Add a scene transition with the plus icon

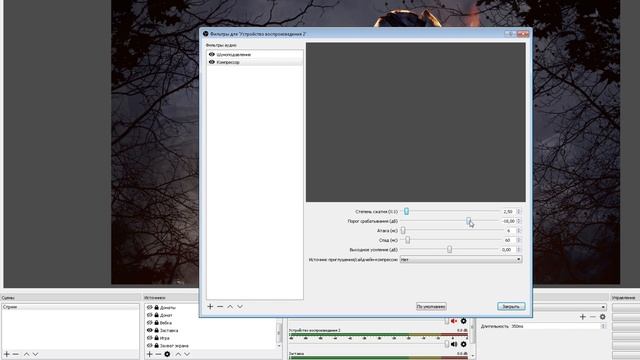[583, 317]
